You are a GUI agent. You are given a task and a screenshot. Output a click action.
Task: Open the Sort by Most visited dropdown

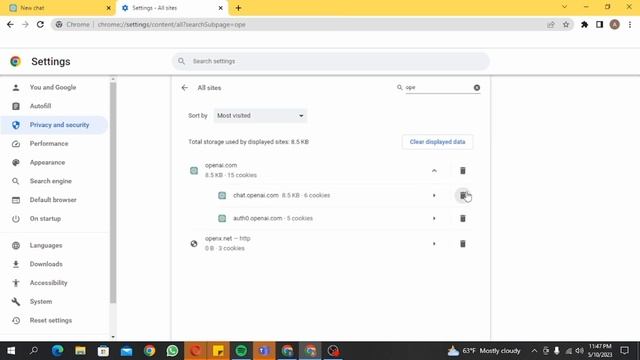click(x=260, y=116)
